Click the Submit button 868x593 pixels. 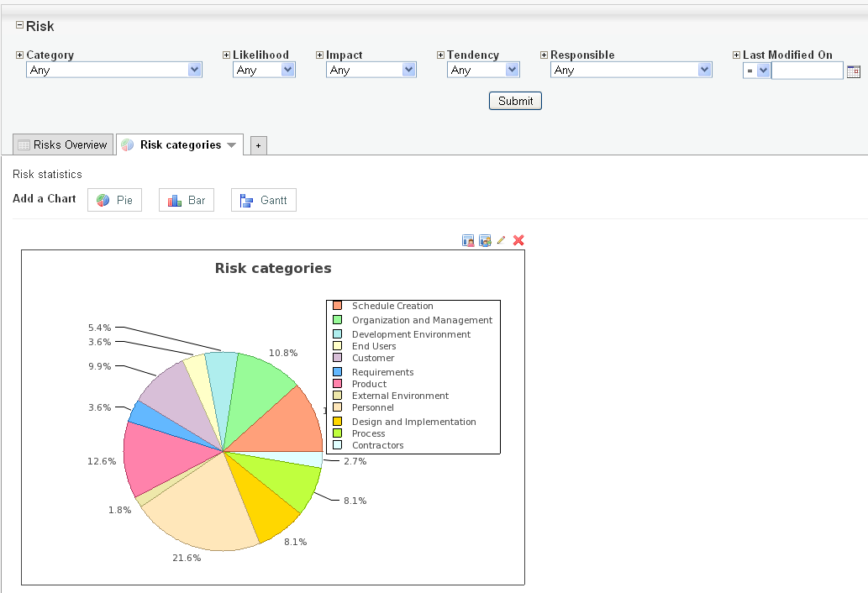[x=515, y=101]
